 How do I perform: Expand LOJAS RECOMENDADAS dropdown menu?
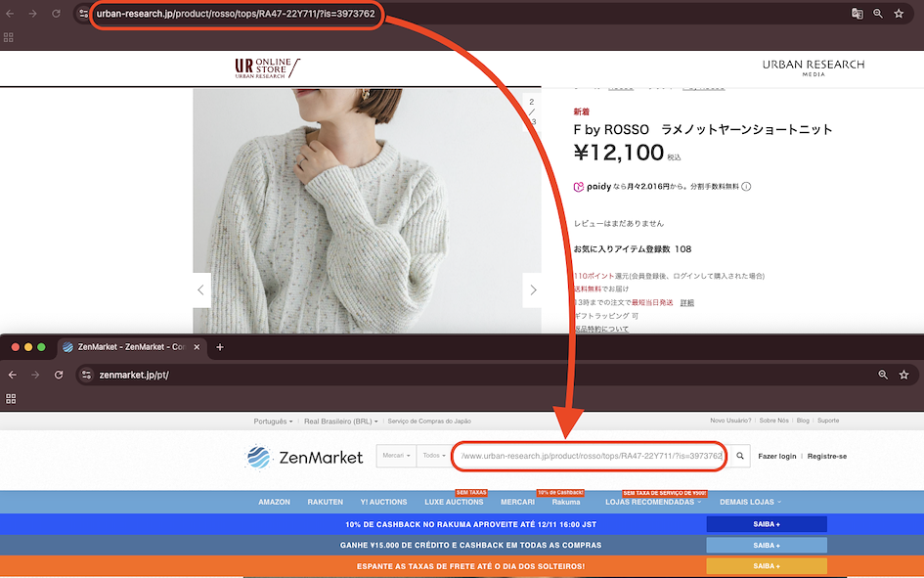point(653,502)
